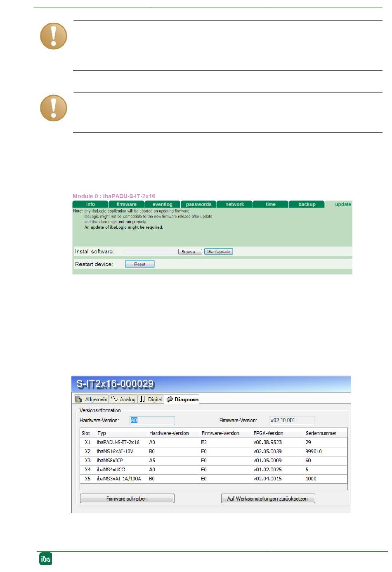
Task: Switch to the Analog tab
Action: 123,399
